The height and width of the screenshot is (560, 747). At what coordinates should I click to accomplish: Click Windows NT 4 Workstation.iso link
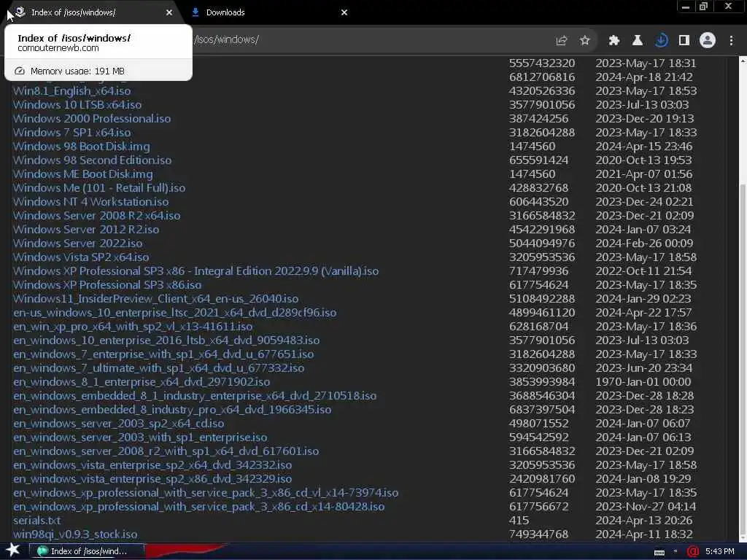click(91, 201)
